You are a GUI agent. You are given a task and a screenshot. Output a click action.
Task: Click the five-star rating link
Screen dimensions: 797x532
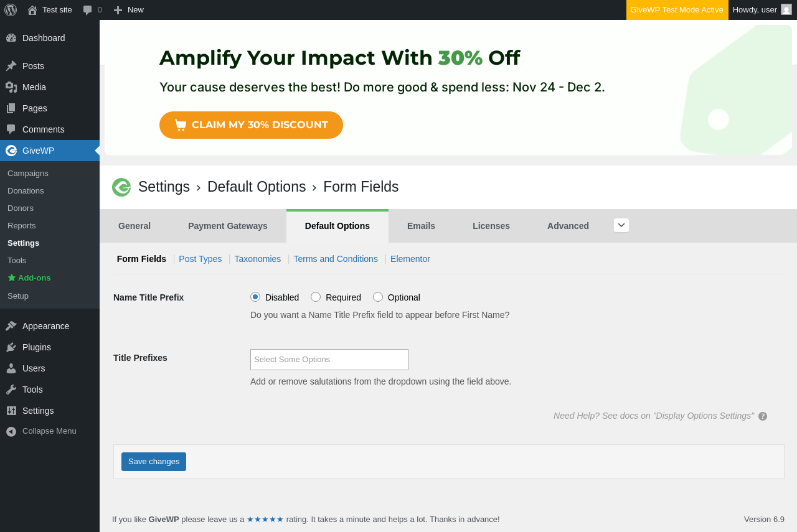tap(265, 519)
